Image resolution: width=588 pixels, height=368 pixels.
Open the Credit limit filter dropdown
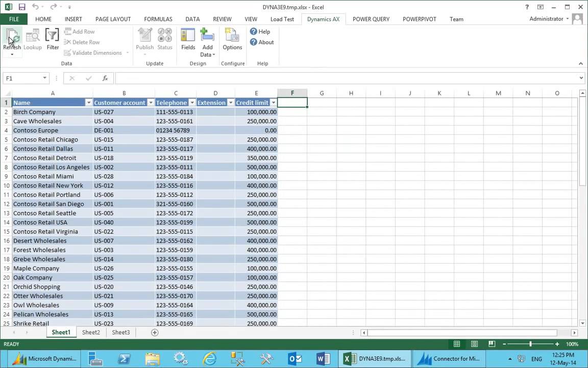point(273,103)
